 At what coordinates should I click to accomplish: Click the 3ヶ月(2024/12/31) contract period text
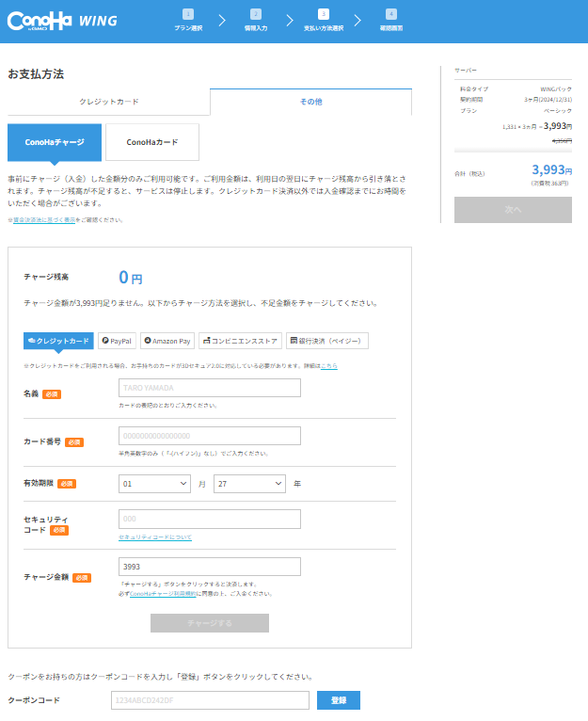(548, 100)
